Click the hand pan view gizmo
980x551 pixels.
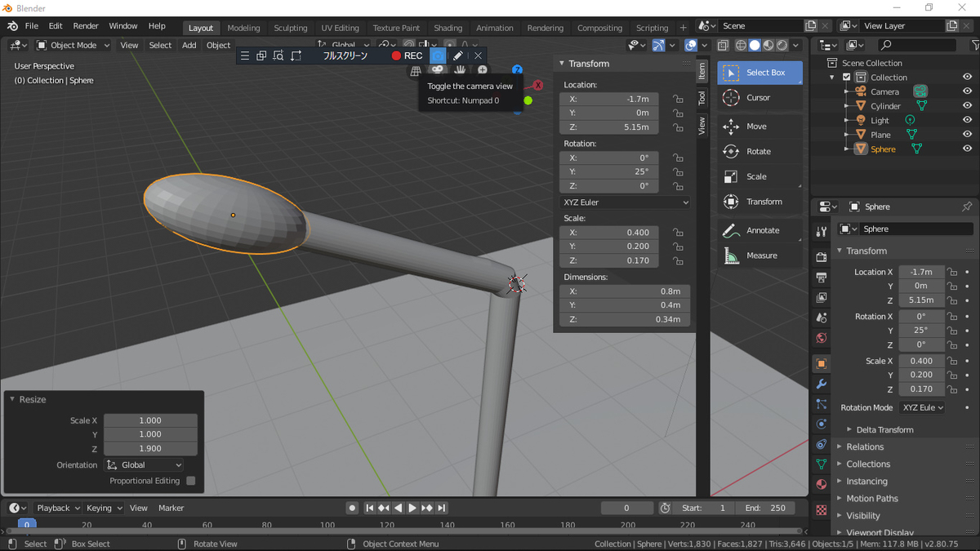pyautogui.click(x=460, y=69)
